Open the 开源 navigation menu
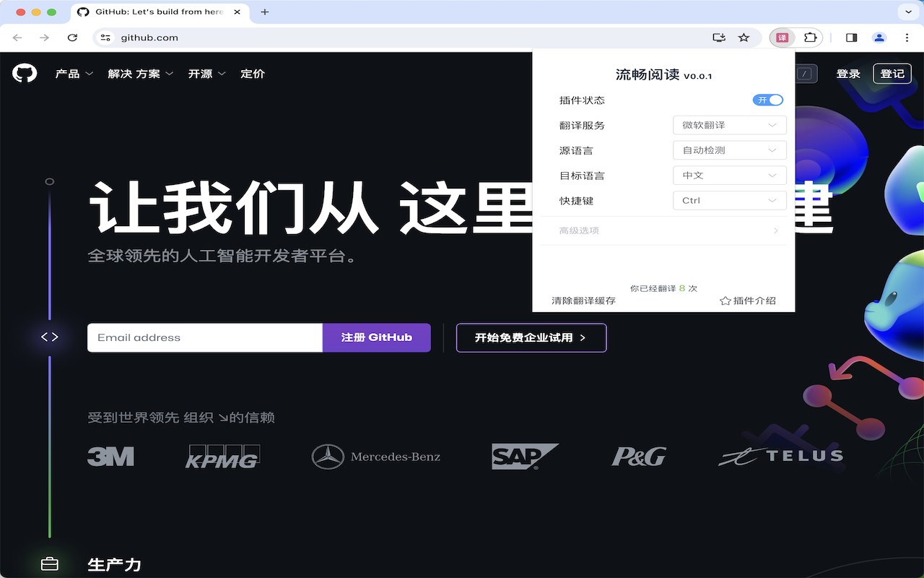The height and width of the screenshot is (578, 924). click(207, 74)
